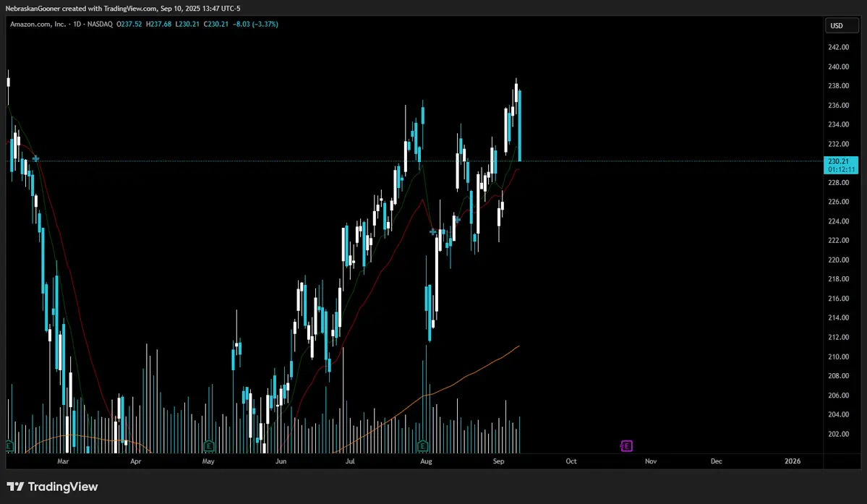Click the NebraskanGooner created with TradingView.com caption
Screen dimensions: 867x504
123,8
